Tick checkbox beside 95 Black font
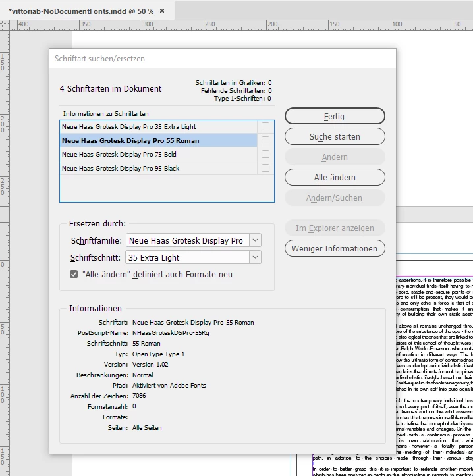 point(265,168)
